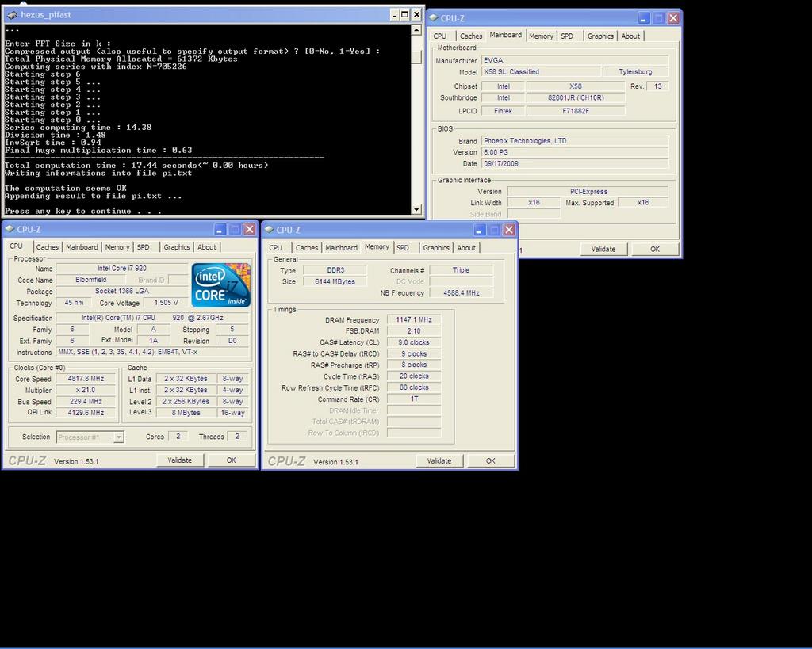Close the CPU-Z Mainboard window
The width and height of the screenshot is (812, 649).
[672, 18]
